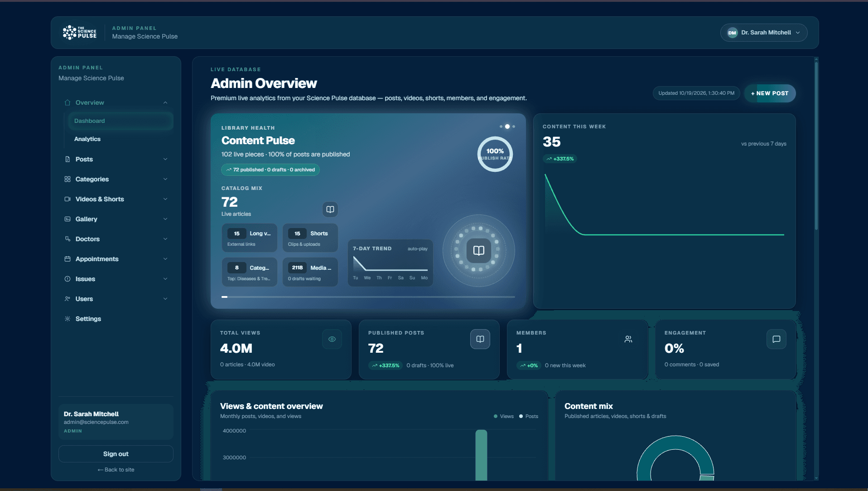Toggle the Views legend in chart
Screen dimensions: 868x491
[x=504, y=416]
